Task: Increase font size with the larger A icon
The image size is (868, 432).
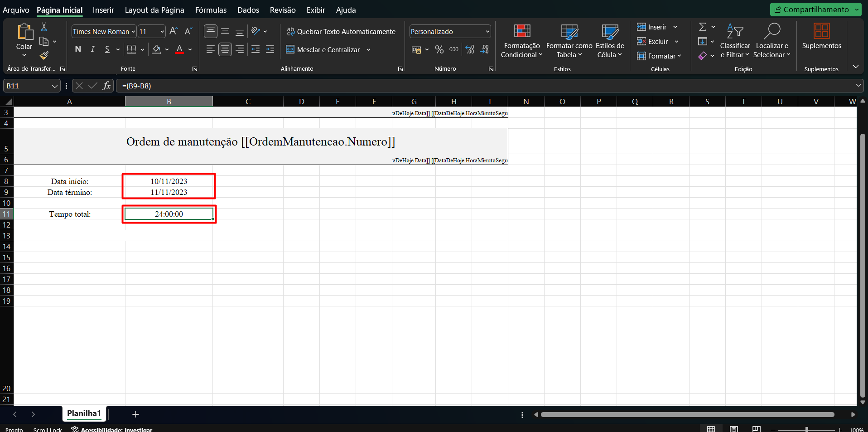Action: tap(174, 31)
